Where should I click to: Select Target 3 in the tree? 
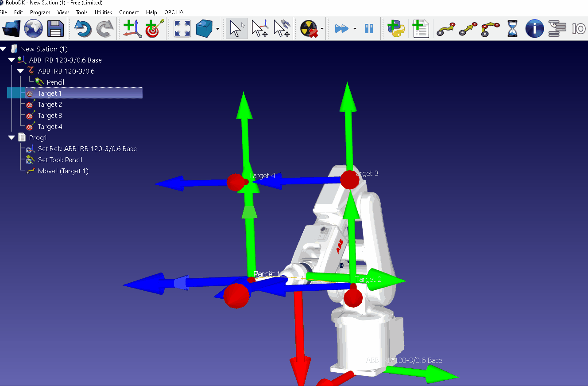pos(50,116)
